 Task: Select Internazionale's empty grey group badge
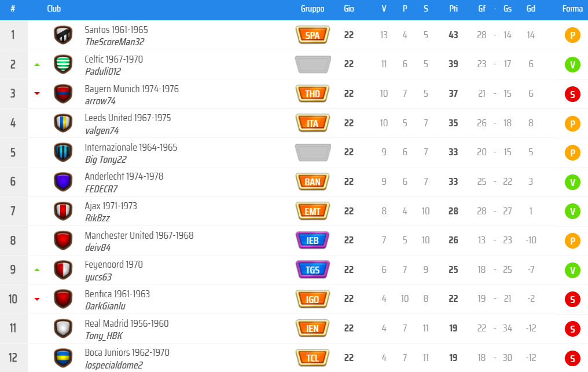[x=313, y=152]
